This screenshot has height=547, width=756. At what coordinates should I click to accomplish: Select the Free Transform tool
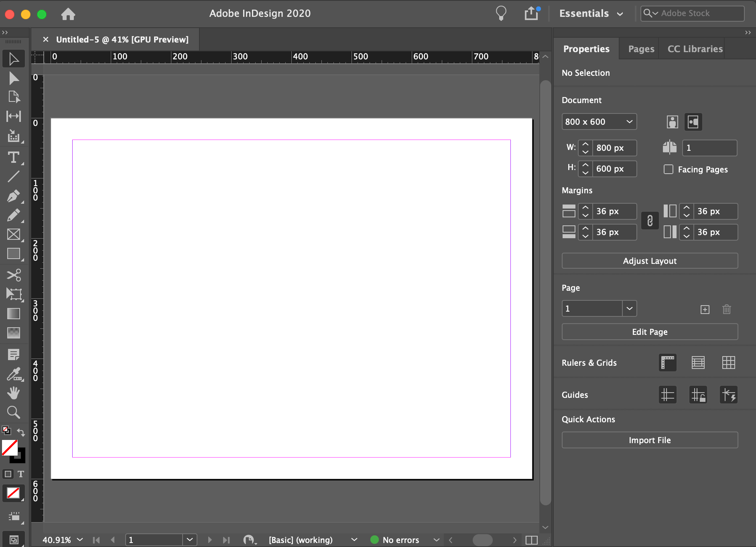tap(14, 294)
